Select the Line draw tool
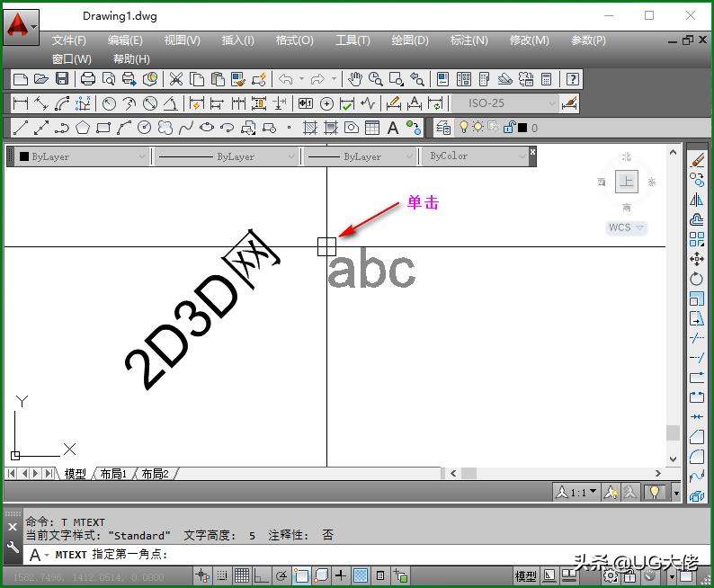This screenshot has width=714, height=588. [x=21, y=128]
